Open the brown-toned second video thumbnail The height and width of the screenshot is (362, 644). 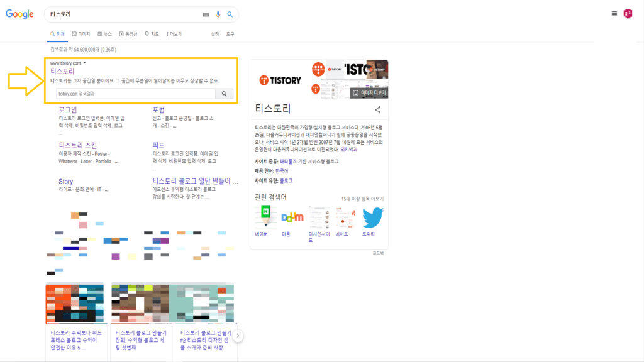tap(140, 304)
